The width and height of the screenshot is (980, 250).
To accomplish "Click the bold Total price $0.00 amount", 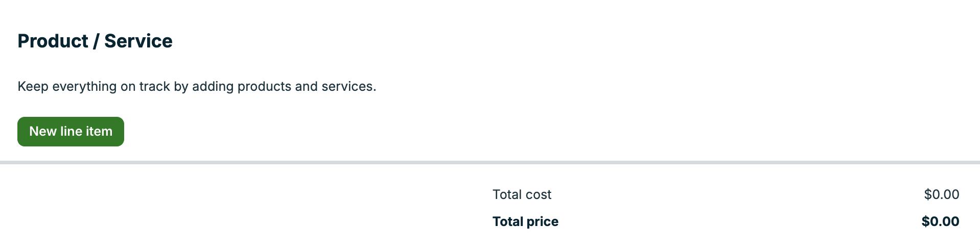I will point(940,221).
